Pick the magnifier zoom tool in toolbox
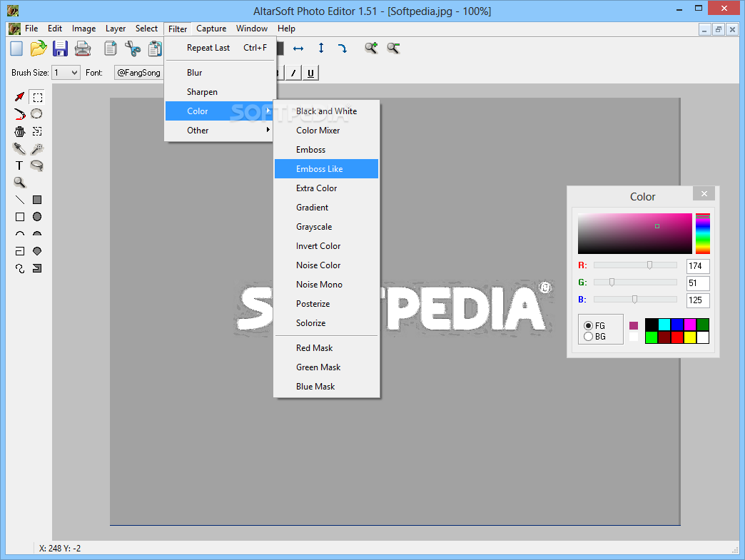This screenshot has width=745, height=560. 19,183
